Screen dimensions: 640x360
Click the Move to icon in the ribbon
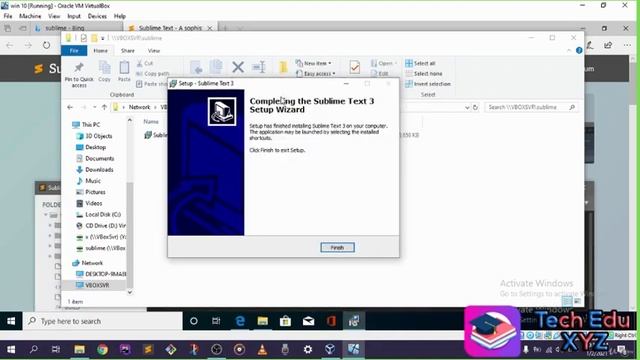click(x=196, y=67)
